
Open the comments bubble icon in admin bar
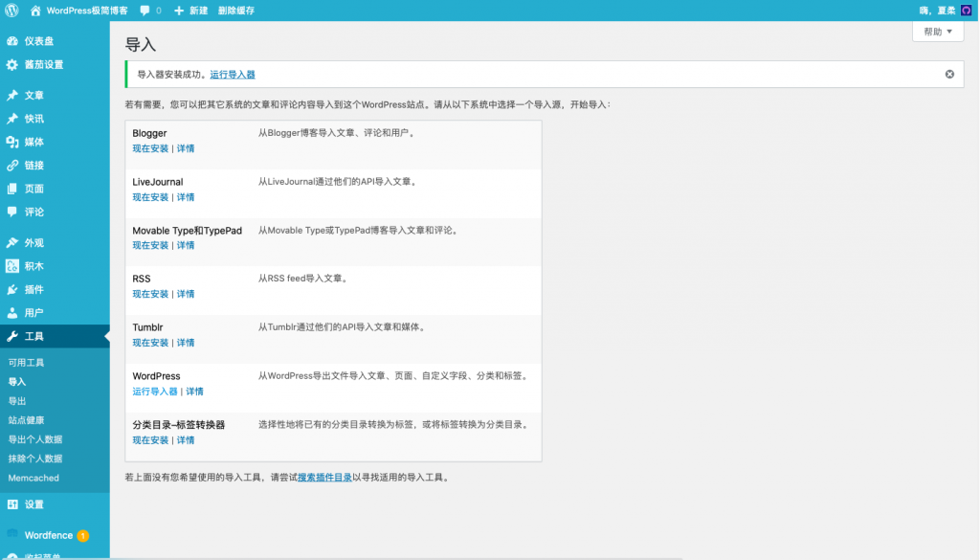(145, 10)
